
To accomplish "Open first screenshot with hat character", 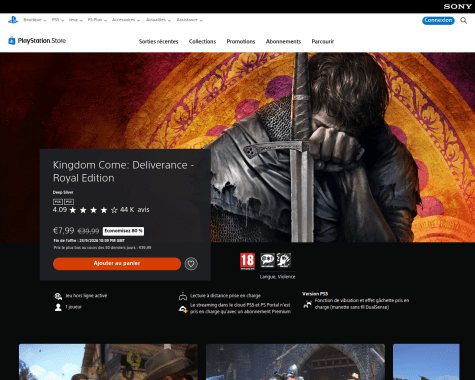I will coord(108,362).
